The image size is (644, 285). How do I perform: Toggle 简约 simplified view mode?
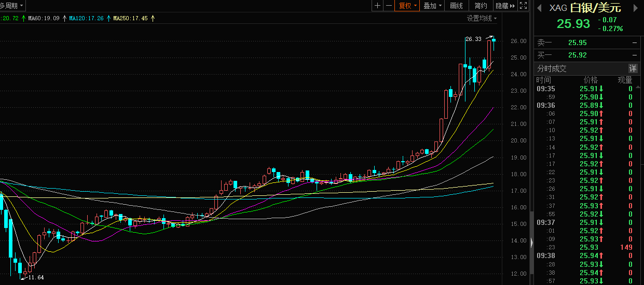click(481, 6)
